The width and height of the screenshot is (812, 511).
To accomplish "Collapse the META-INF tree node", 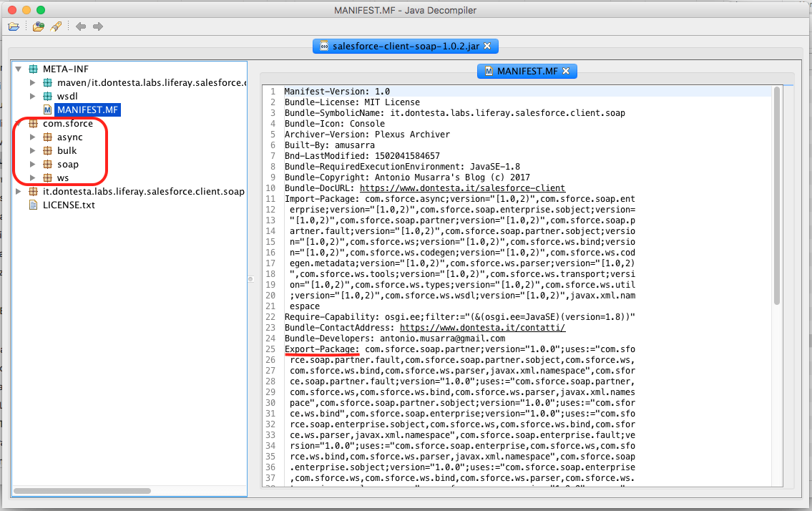I will [x=18, y=69].
